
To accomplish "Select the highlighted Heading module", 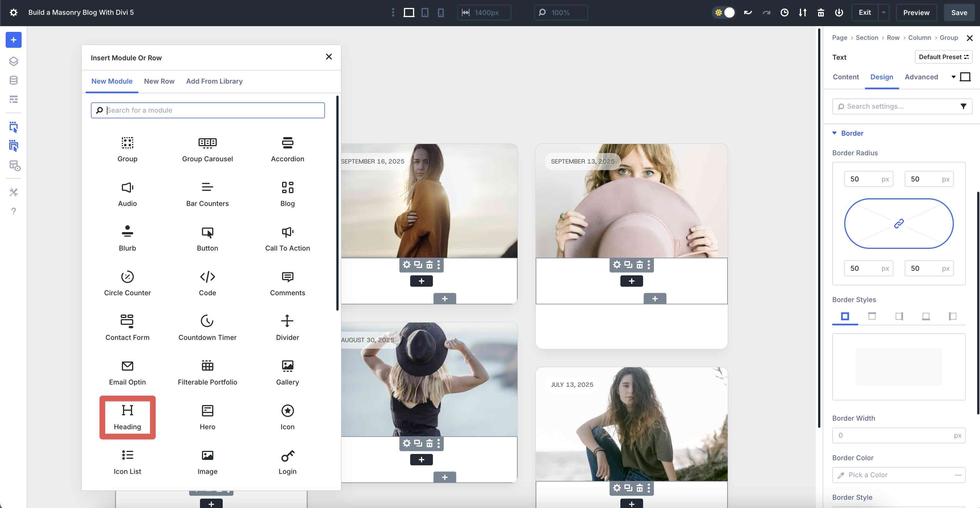I will (127, 417).
